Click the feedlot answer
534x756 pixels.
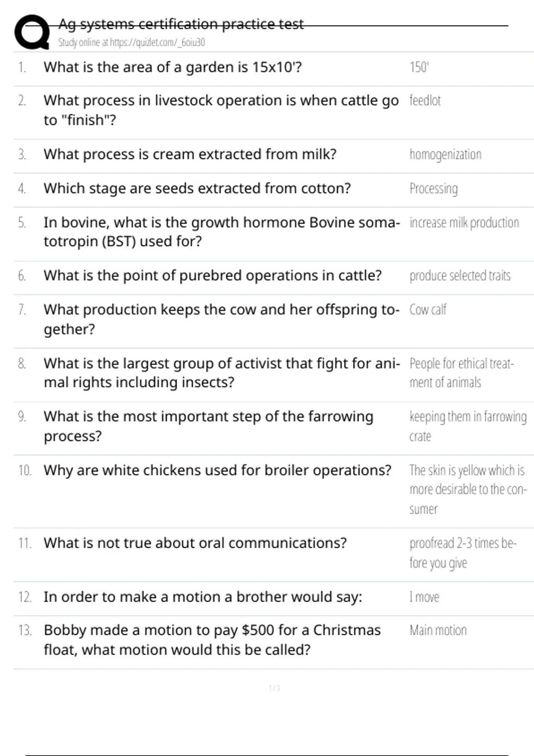[x=425, y=101]
